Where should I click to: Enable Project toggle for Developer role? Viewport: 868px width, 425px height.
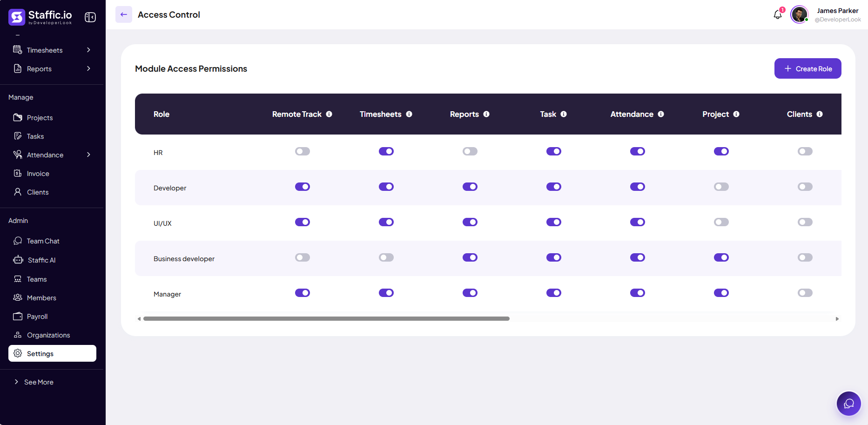721,187
